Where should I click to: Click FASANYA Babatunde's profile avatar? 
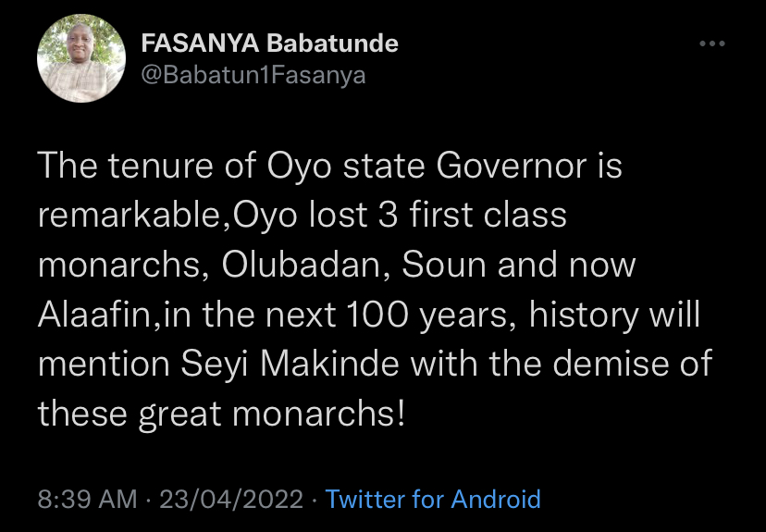(x=80, y=58)
